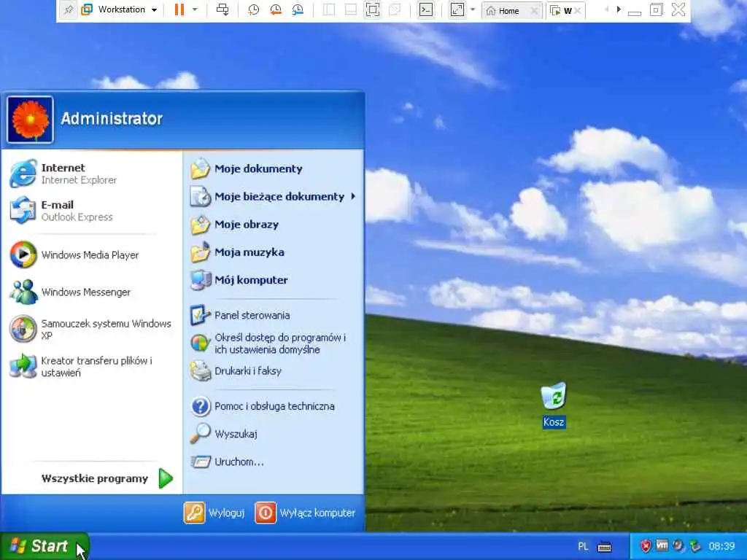Switch to the Home tab
Viewport: 747px width, 560px height.
tap(508, 10)
